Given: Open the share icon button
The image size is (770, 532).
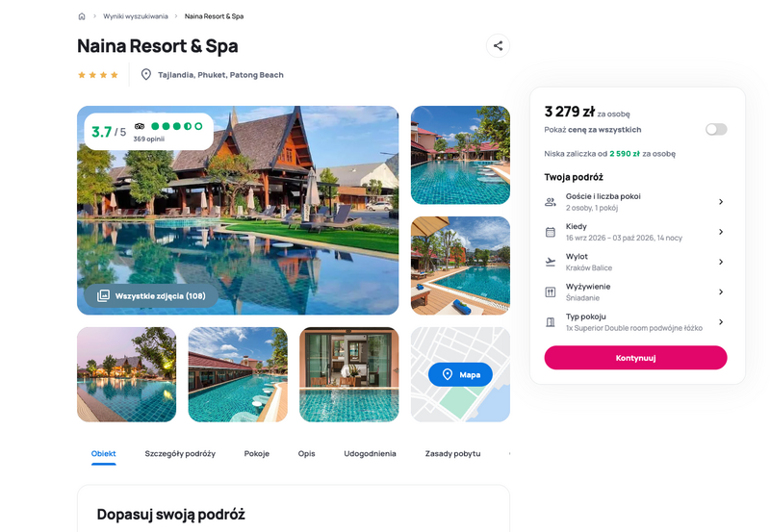Looking at the screenshot, I should click(x=498, y=45).
